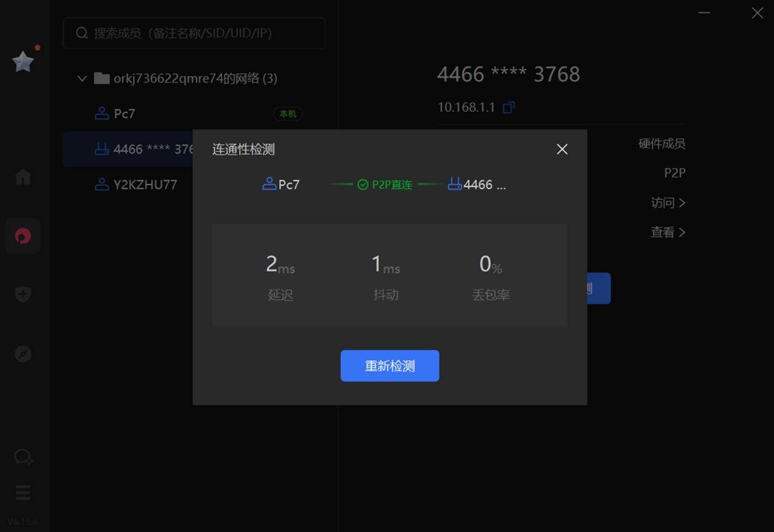
Task: Click the 查看 link
Action: 668,232
